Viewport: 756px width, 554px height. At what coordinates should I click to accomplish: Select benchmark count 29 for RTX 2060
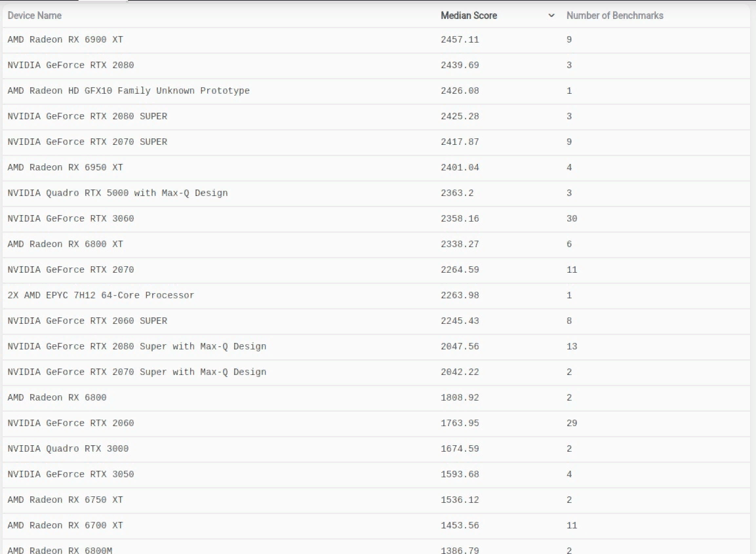coord(572,423)
